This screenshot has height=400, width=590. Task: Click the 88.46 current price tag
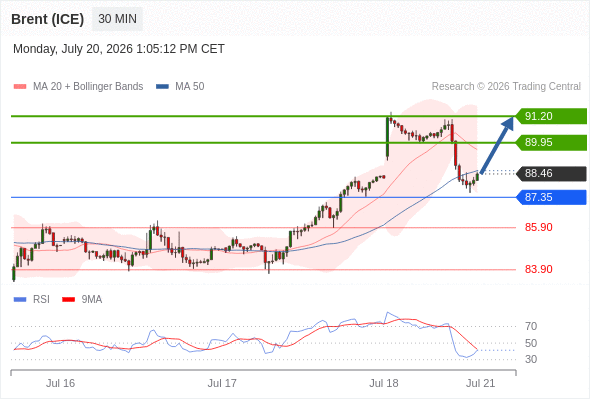coord(551,173)
